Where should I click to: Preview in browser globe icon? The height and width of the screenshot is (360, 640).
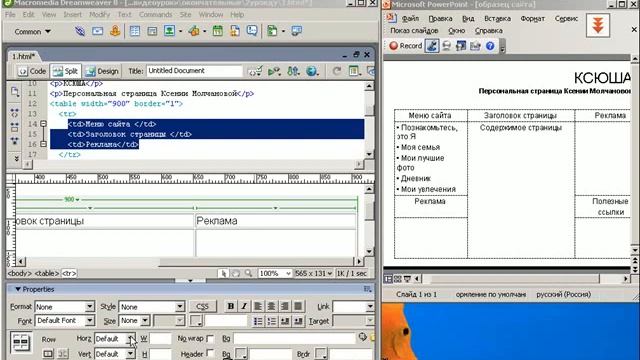tap(311, 71)
